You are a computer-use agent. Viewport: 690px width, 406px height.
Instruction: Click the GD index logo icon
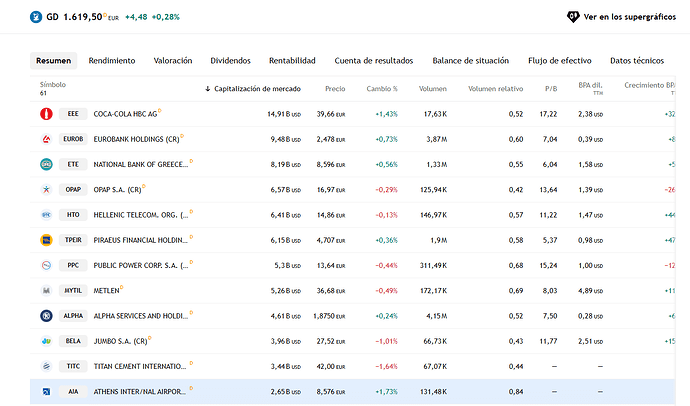tap(36, 17)
